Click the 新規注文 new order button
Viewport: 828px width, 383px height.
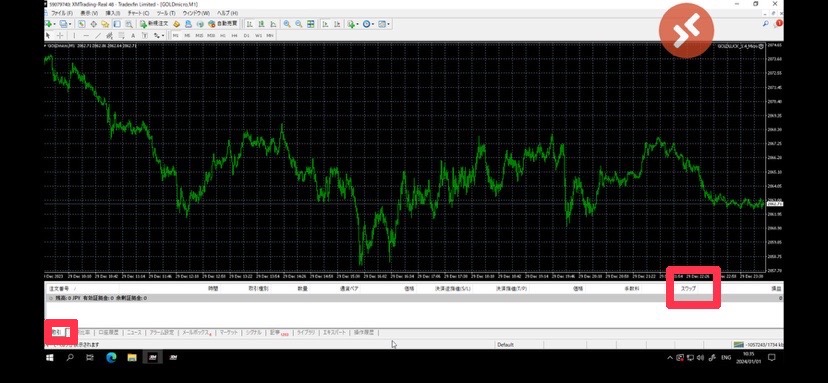click(x=154, y=24)
